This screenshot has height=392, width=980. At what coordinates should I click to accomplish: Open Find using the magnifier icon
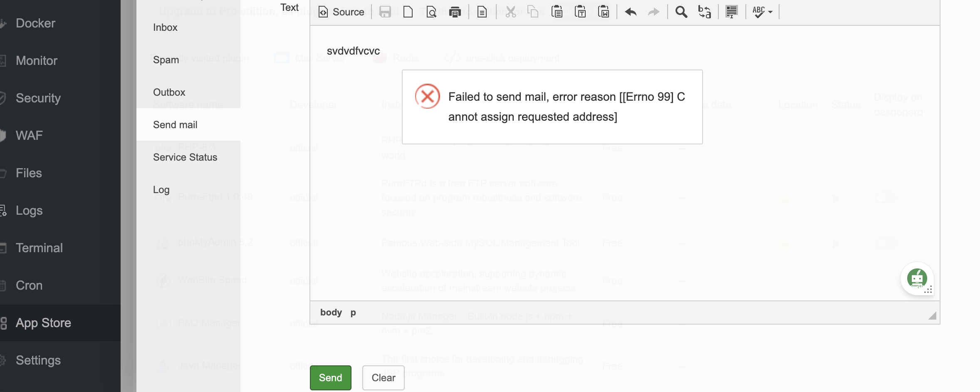(681, 12)
